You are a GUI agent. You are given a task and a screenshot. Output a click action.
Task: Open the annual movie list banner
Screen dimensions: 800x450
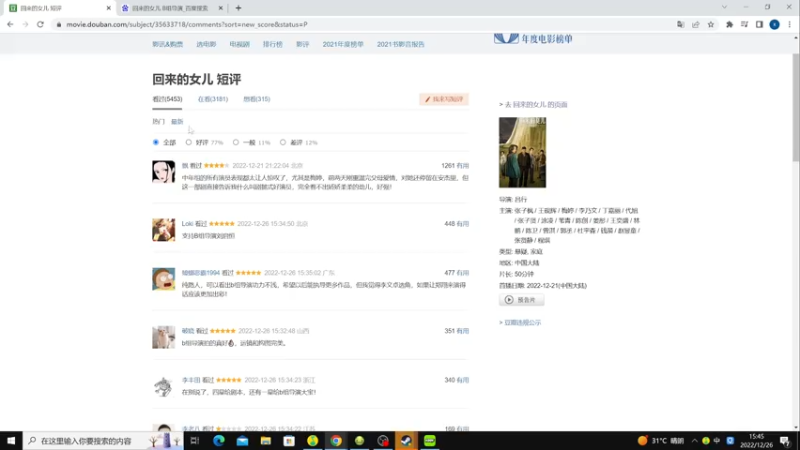click(533, 39)
